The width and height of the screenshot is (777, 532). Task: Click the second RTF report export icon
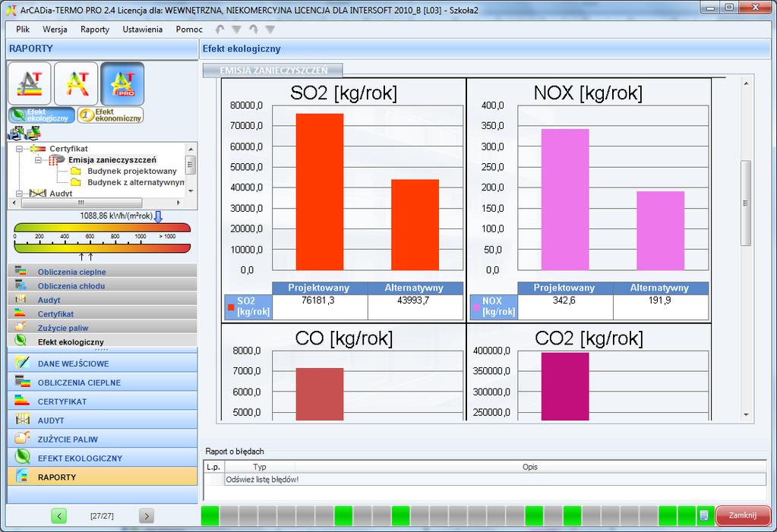coord(33,132)
